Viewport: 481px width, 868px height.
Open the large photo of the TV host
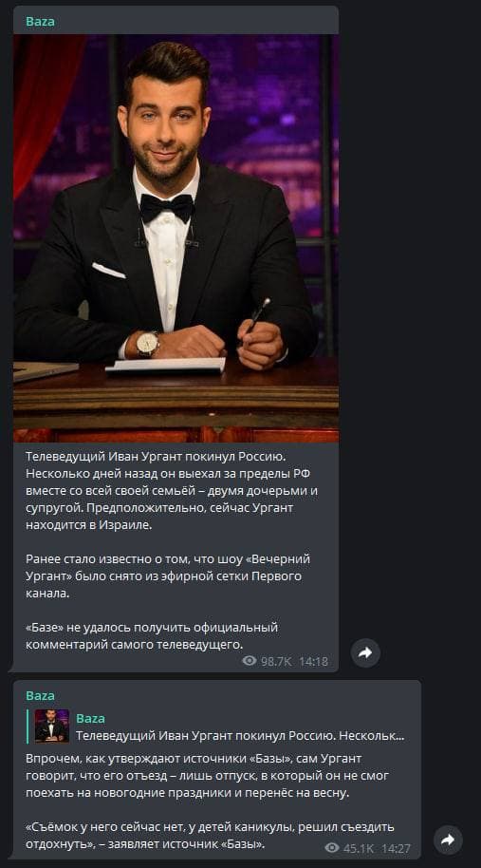coord(176,238)
